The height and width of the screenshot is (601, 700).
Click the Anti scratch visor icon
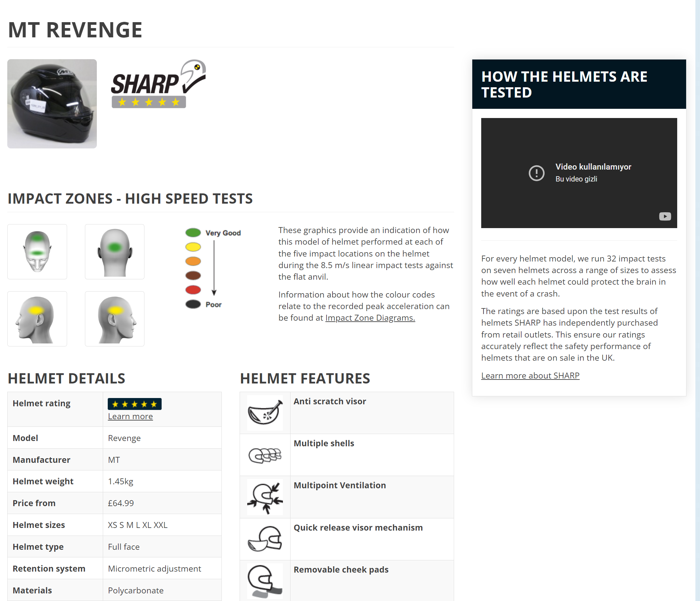click(265, 413)
